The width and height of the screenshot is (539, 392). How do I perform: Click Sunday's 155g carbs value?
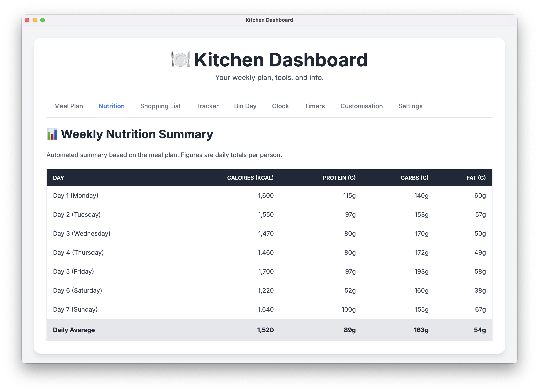[x=422, y=310]
